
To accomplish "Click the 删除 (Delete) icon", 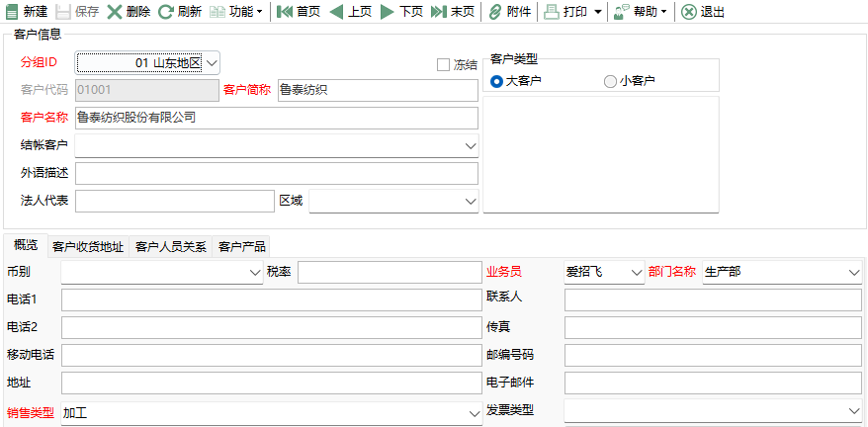I will (x=115, y=12).
